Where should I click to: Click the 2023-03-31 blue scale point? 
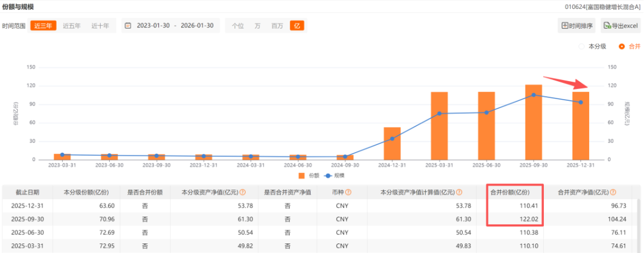click(63, 155)
